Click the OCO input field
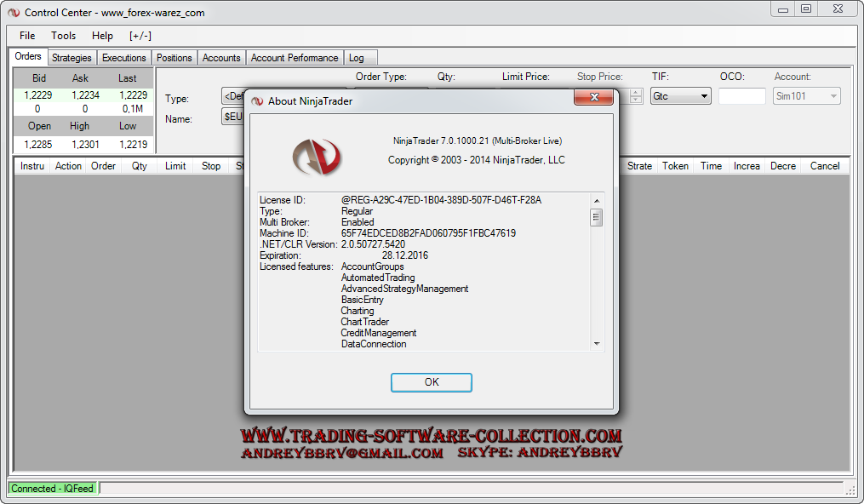This screenshot has width=864, height=504. (741, 96)
